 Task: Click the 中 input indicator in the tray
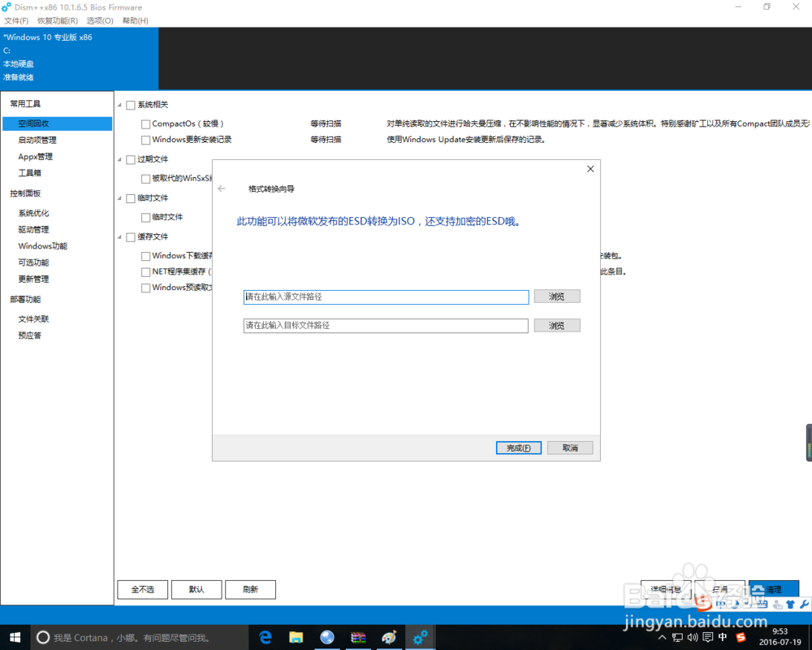[x=723, y=637]
